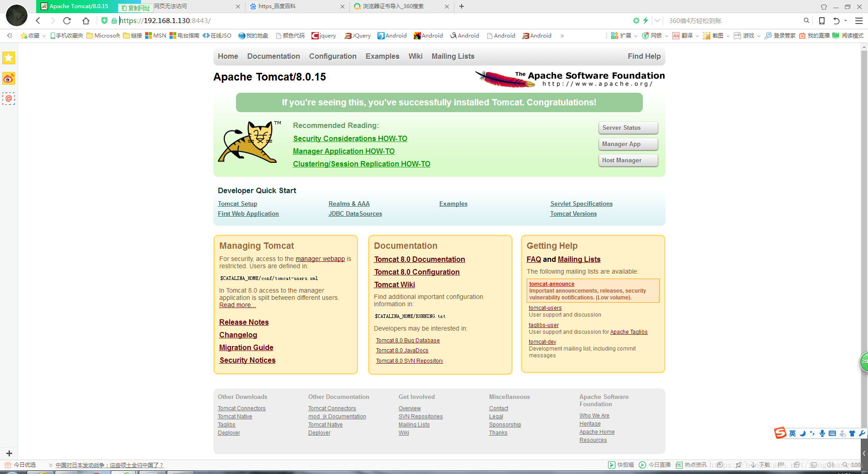Click the browser forward arrow

point(52,20)
